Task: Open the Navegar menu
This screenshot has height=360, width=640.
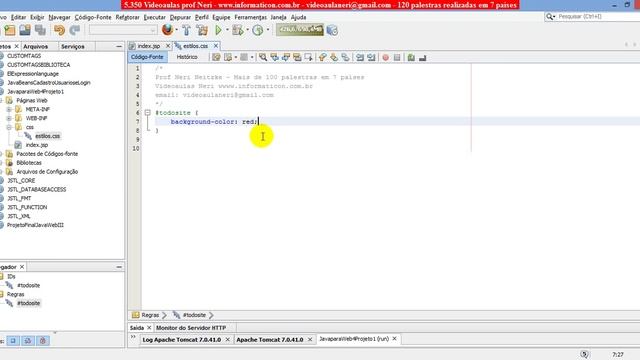Action: click(59, 17)
